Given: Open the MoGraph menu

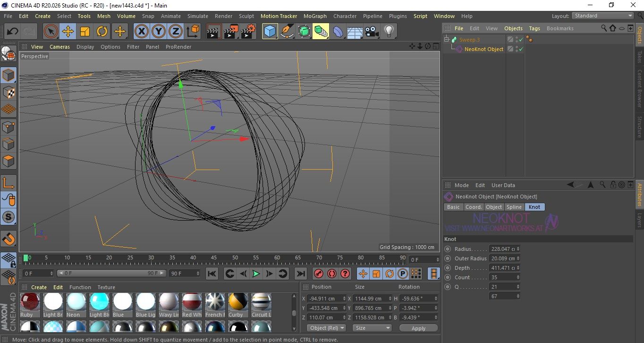Looking at the screenshot, I should (x=314, y=16).
